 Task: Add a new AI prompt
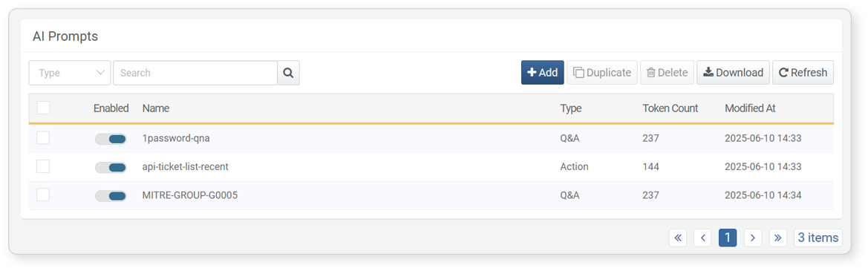(543, 73)
